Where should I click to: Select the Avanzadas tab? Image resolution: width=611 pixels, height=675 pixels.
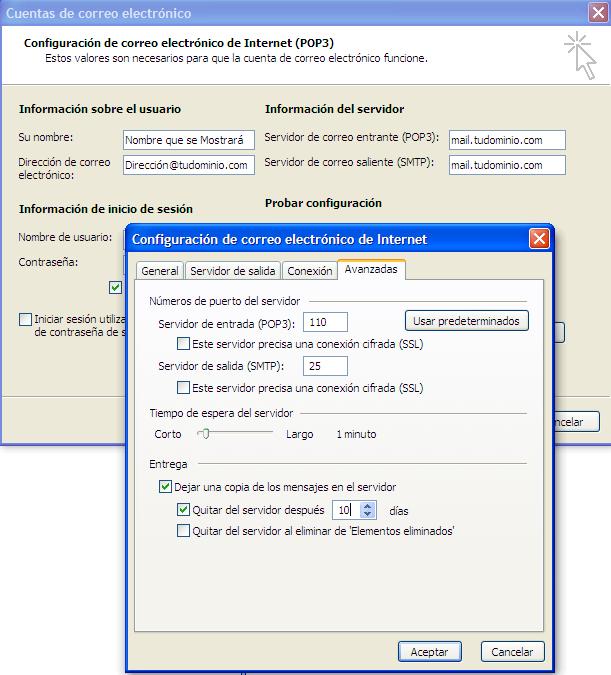371,269
